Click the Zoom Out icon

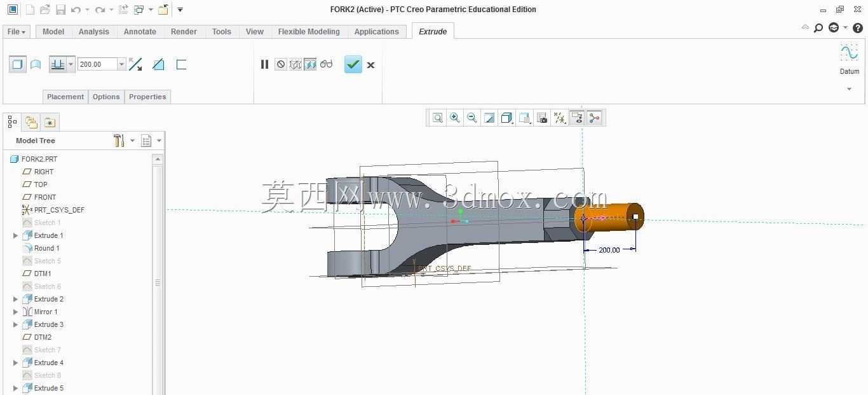click(472, 118)
